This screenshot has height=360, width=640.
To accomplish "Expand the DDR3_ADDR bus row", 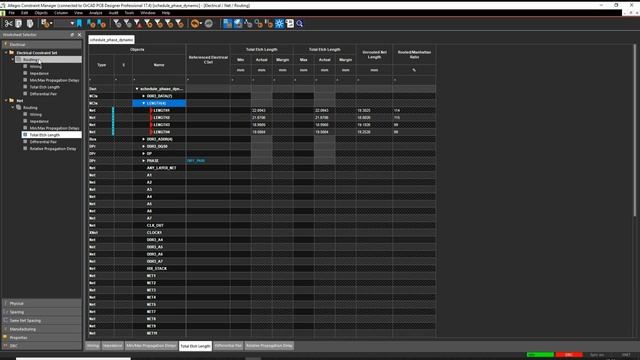I will 143,139.
